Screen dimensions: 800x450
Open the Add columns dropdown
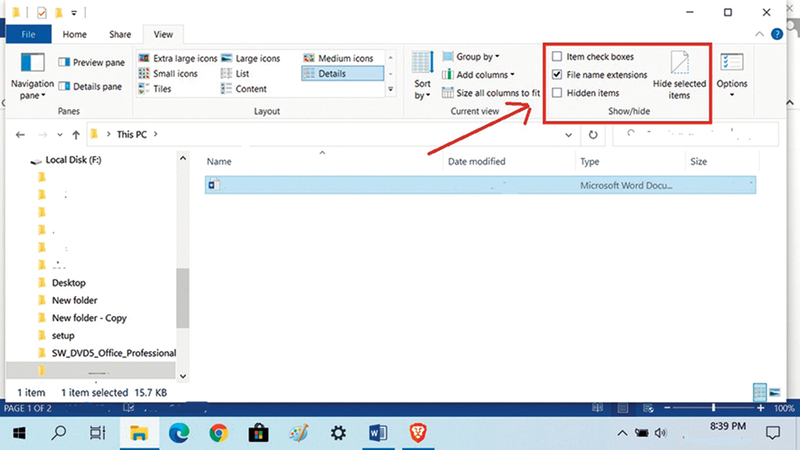483,75
